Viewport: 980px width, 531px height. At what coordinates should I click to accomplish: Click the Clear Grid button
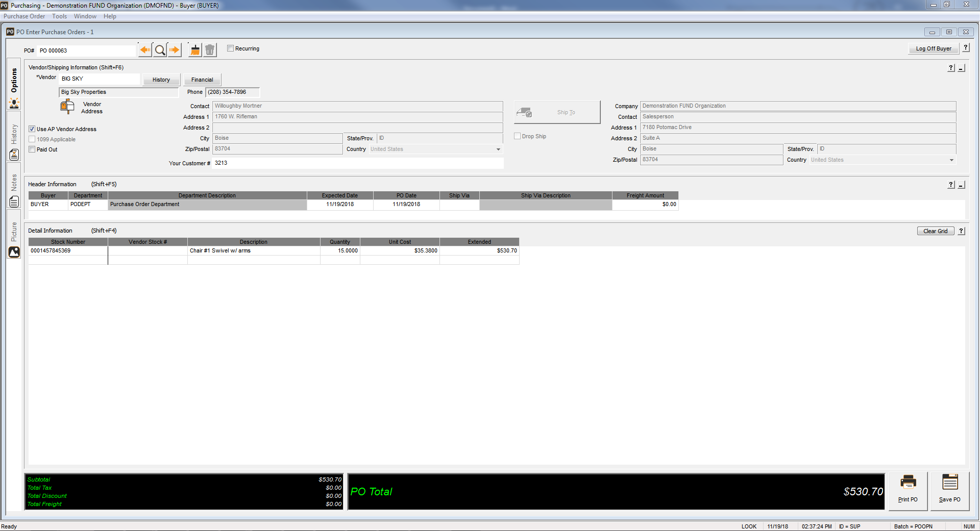(935, 231)
